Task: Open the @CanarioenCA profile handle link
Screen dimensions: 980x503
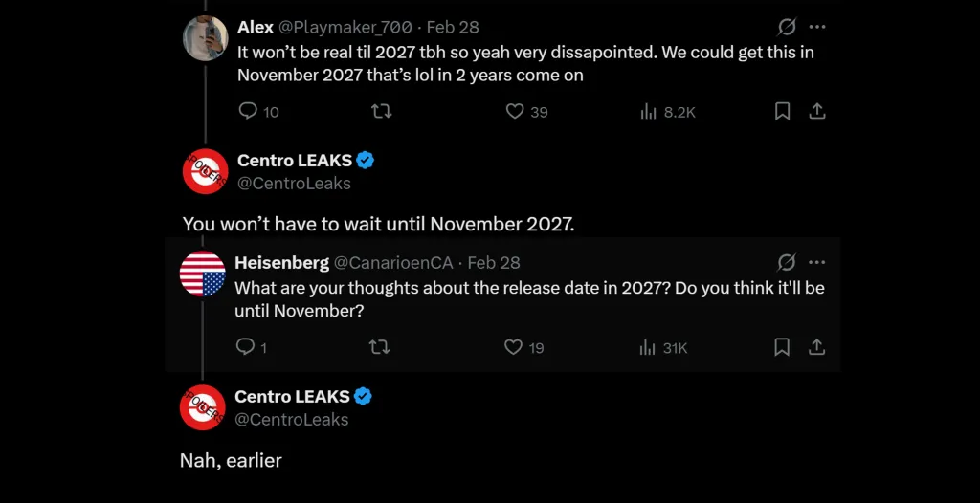Action: (x=392, y=263)
